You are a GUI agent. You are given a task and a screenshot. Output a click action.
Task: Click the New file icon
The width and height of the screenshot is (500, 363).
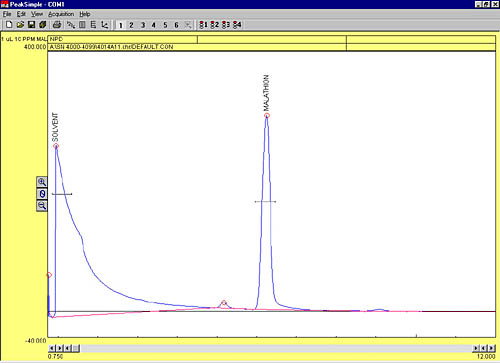click(x=9, y=24)
